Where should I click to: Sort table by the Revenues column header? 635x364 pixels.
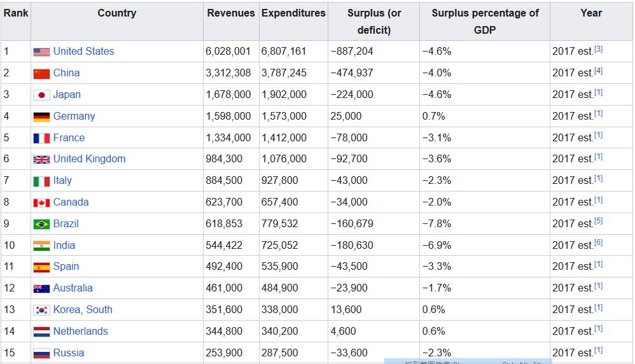(230, 13)
